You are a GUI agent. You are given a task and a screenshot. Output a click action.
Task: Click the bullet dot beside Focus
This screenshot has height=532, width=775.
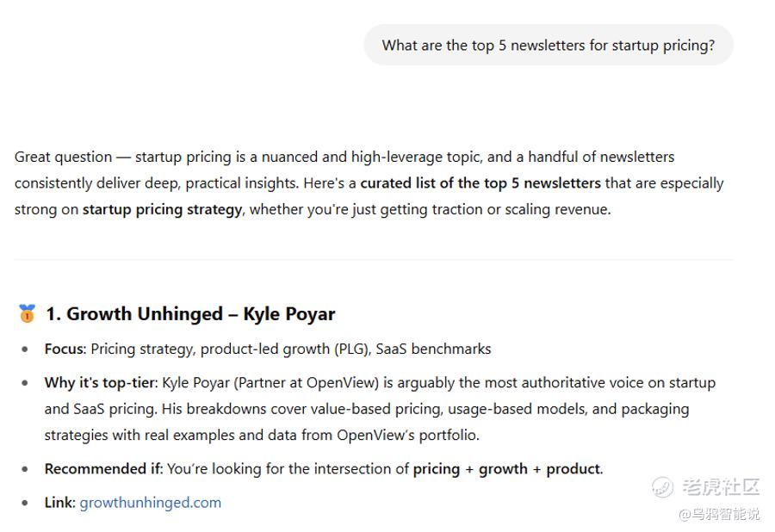[25, 350]
